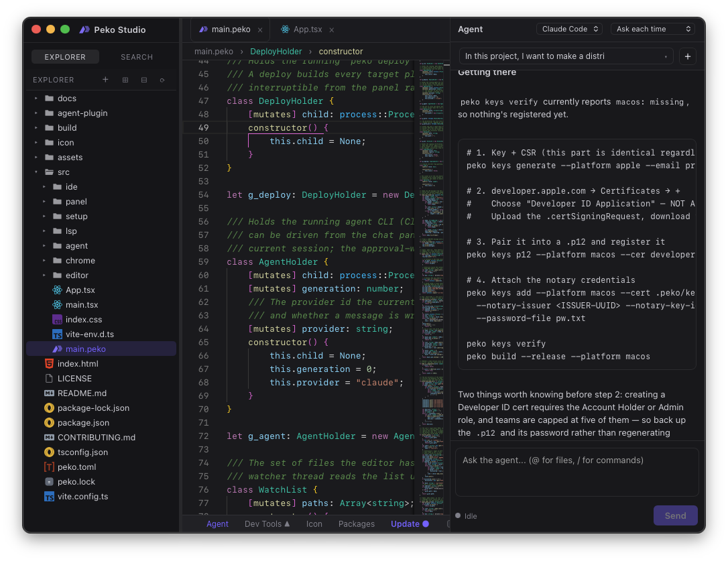This screenshot has height=563, width=728.
Task: Click the peko.lock file icon
Action: click(x=49, y=483)
